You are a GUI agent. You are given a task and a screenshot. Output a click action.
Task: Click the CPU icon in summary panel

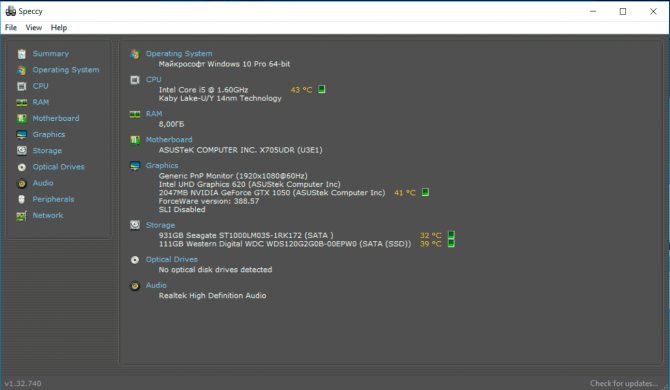coord(135,80)
